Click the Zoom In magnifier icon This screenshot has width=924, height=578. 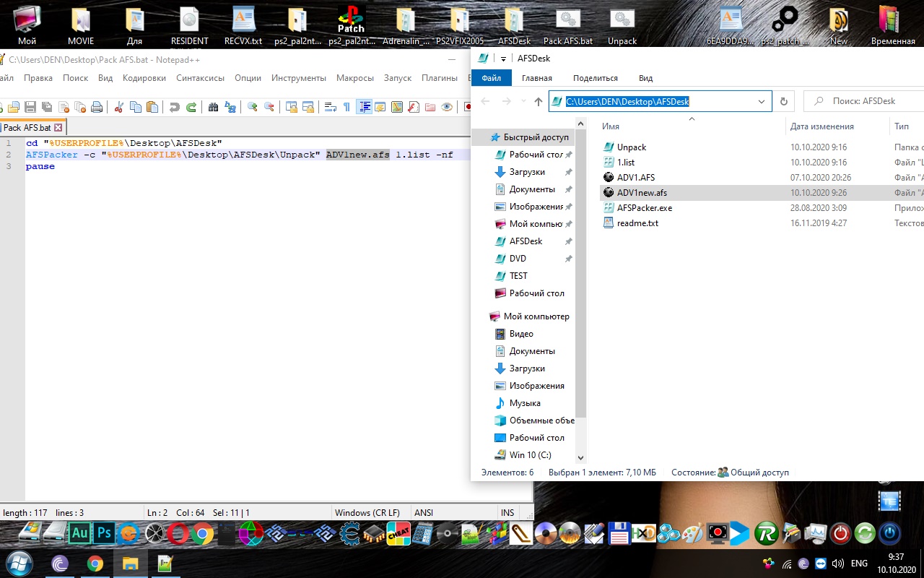coord(253,107)
